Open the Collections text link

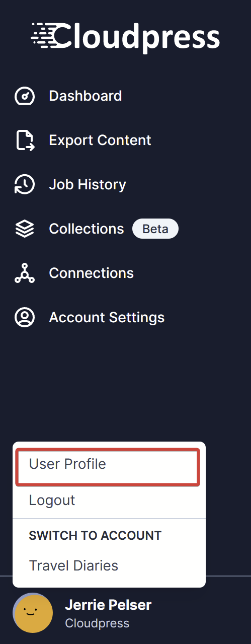(x=87, y=229)
